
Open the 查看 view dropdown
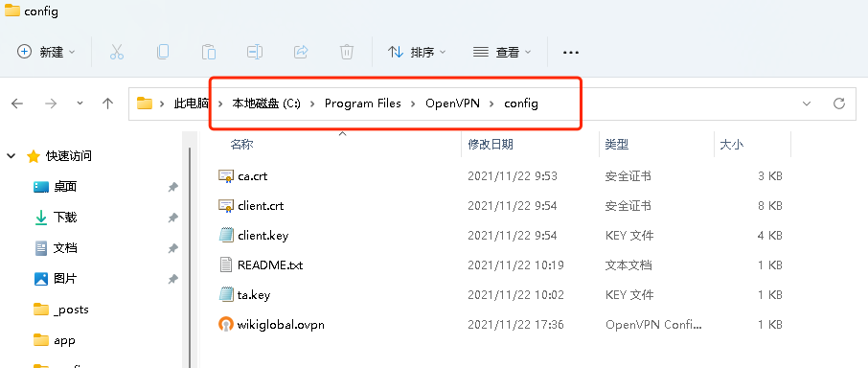click(x=502, y=52)
